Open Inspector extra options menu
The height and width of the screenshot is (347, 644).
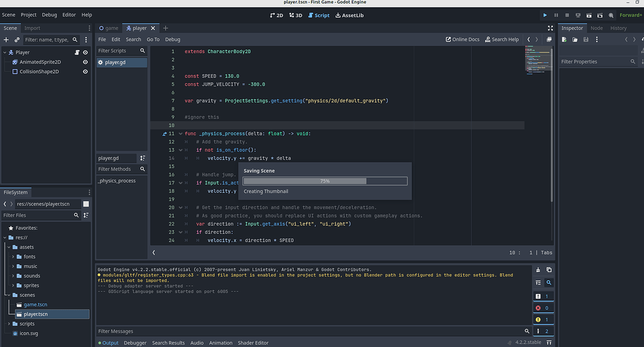[597, 40]
